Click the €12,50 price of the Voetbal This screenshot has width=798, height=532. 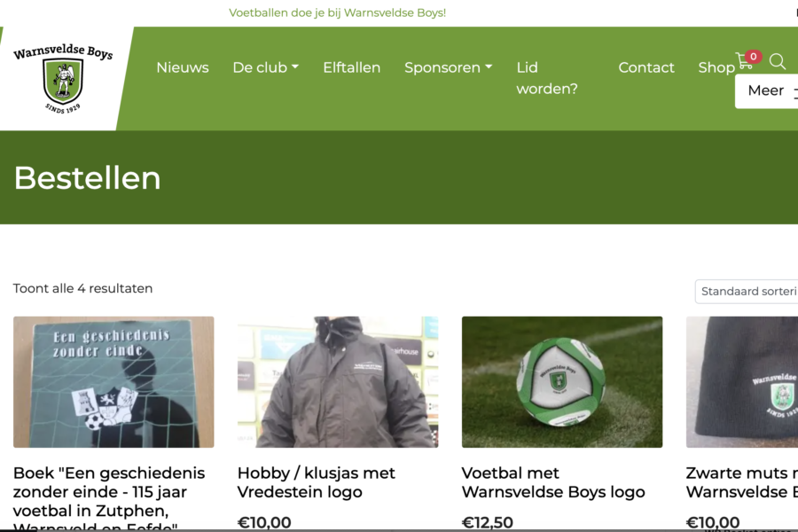click(x=488, y=522)
